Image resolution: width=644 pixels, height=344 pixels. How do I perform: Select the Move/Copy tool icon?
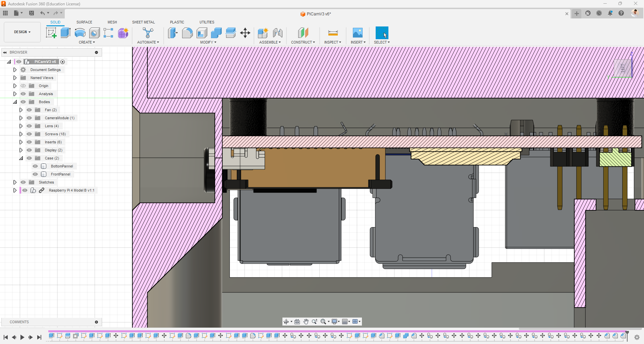tap(245, 33)
